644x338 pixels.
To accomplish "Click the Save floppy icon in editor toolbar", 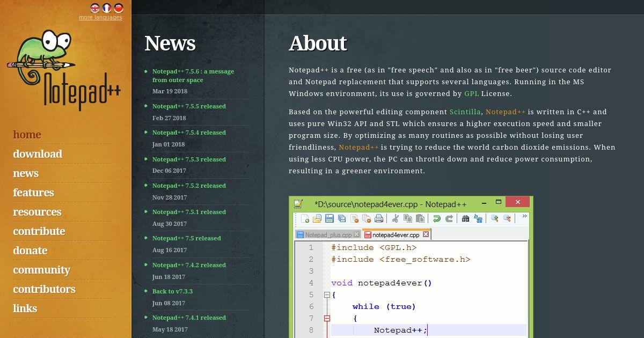I will [329, 218].
